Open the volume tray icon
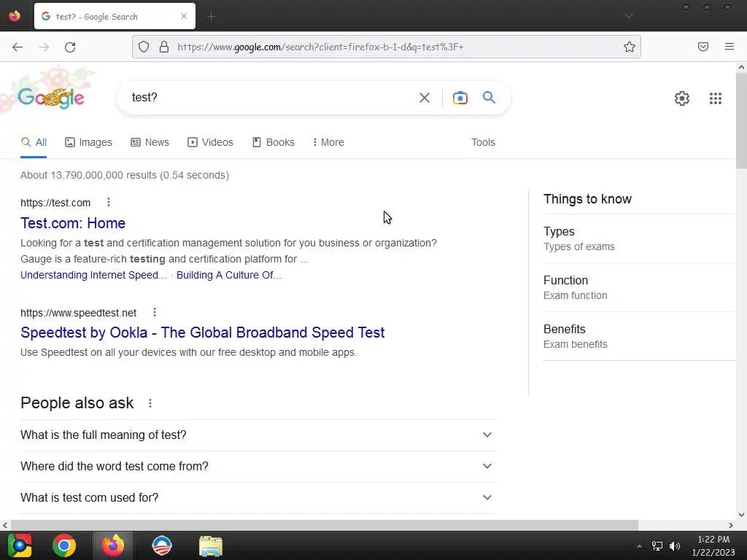This screenshot has height=560, width=747. tap(675, 545)
